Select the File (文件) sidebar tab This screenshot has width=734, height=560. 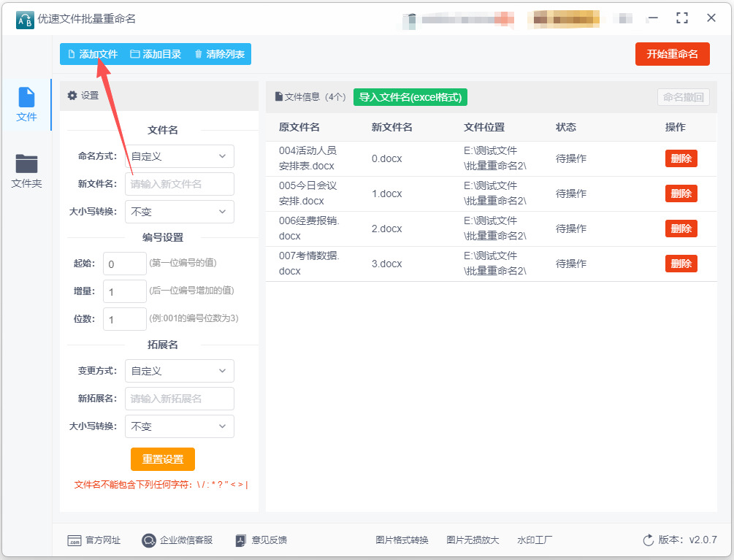pos(26,104)
